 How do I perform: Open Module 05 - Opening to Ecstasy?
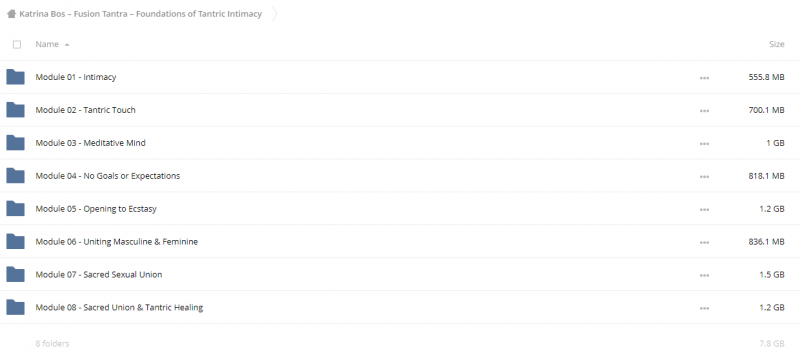[x=96, y=209]
